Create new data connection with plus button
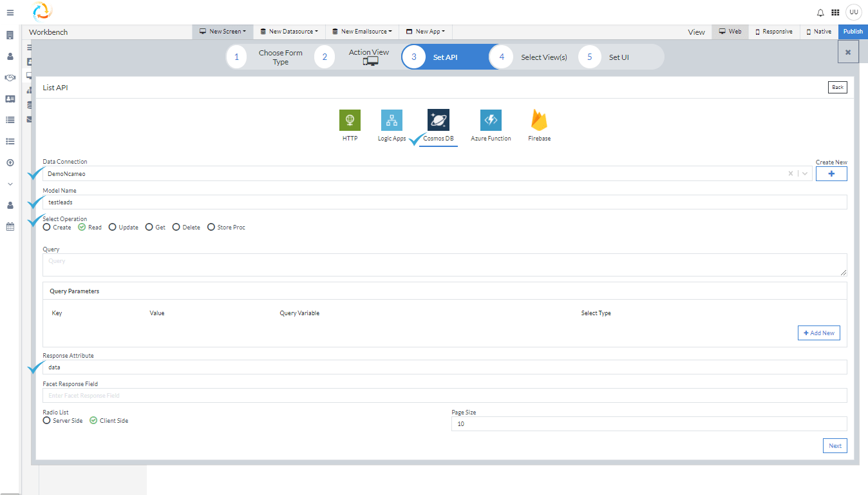 [831, 173]
